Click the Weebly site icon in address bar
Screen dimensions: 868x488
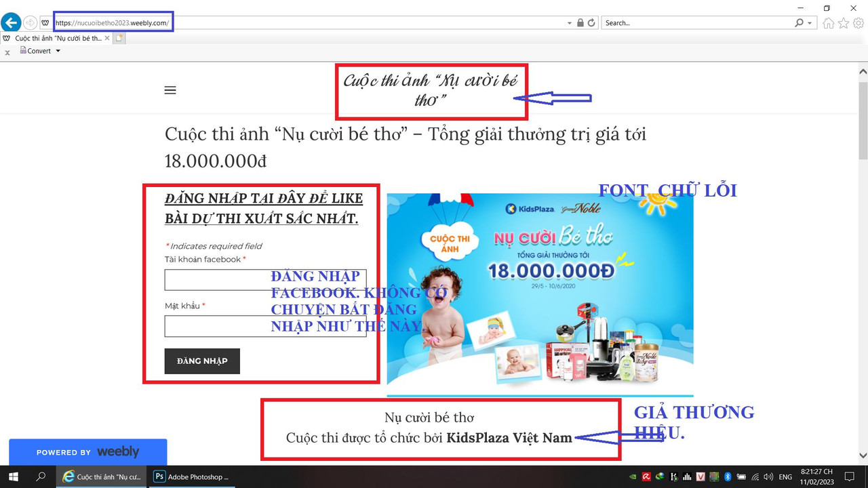point(45,23)
